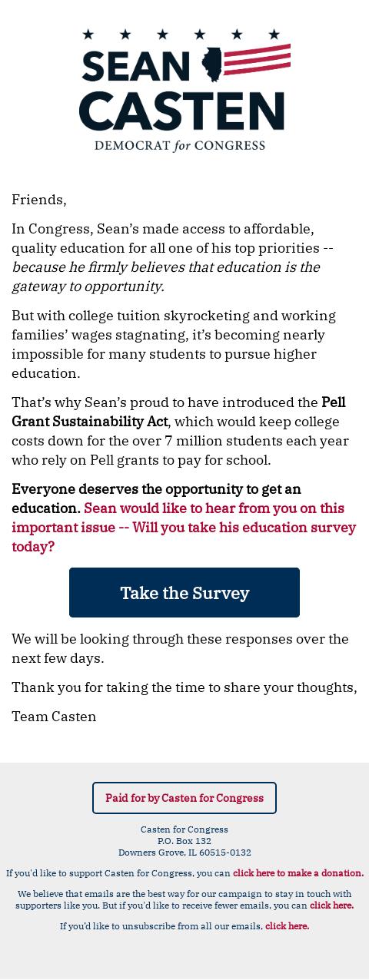Click the 'Friends,' greeting line
Image resolution: width=369 pixels, height=980 pixels.
(x=39, y=200)
